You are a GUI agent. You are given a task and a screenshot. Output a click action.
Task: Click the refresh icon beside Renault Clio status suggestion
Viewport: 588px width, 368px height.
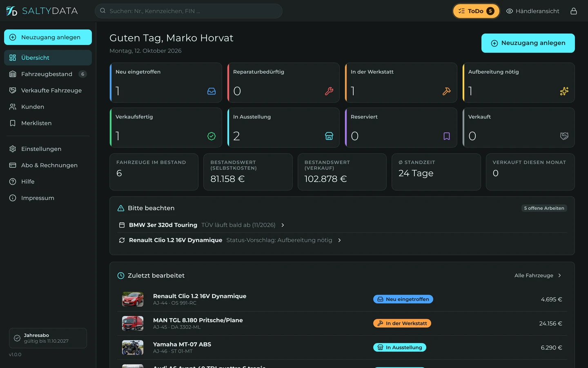click(x=122, y=240)
